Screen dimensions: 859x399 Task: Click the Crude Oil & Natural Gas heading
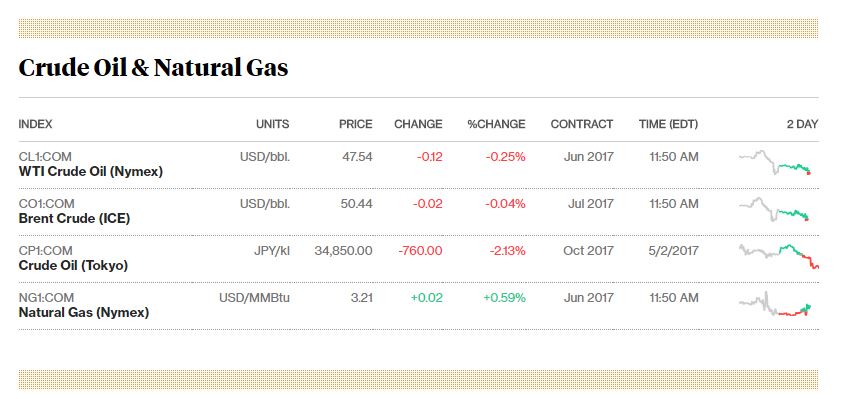coord(153,68)
